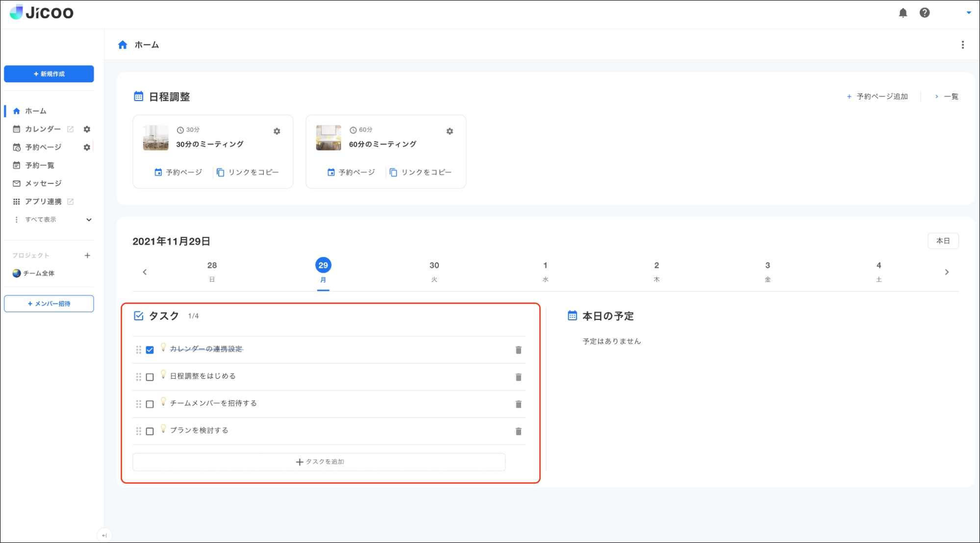980x543 pixels.
Task: Uncheck the カレンダーの連携設定 task checkbox
Action: (x=150, y=350)
